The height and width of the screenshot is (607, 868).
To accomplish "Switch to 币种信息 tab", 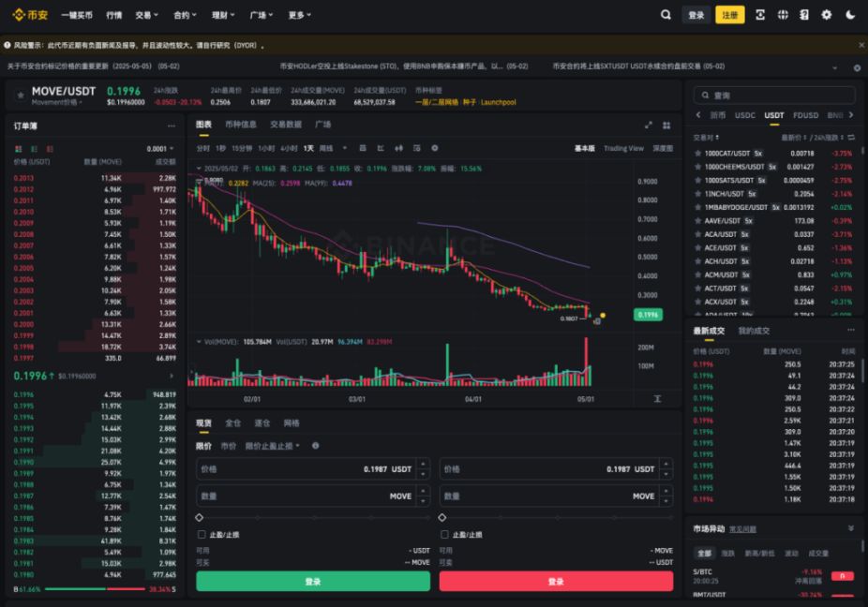I will [x=240, y=125].
